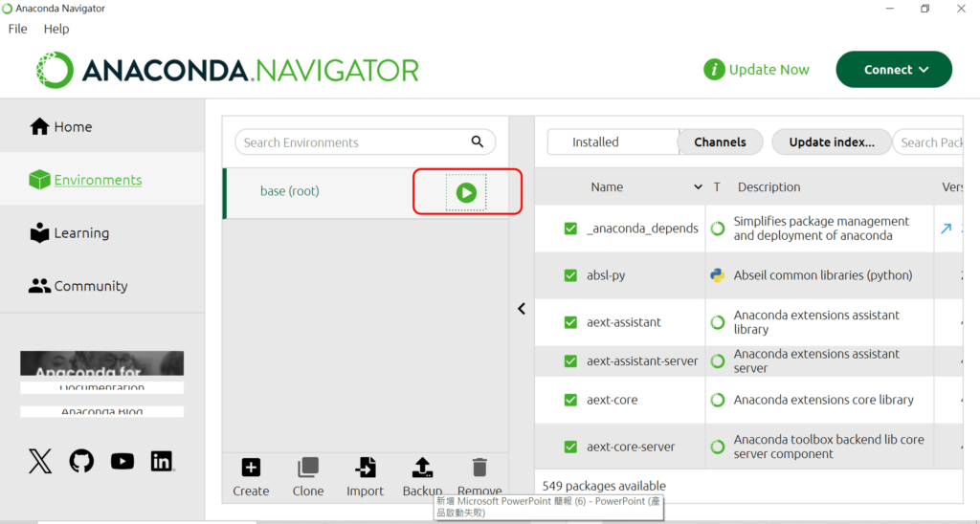This screenshot has width=980, height=524.
Task: Collapse the environments panel with the left chevron
Action: coord(522,309)
